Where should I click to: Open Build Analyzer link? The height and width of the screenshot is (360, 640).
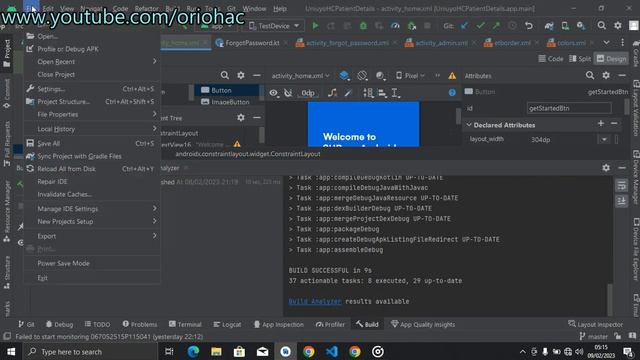(x=315, y=301)
